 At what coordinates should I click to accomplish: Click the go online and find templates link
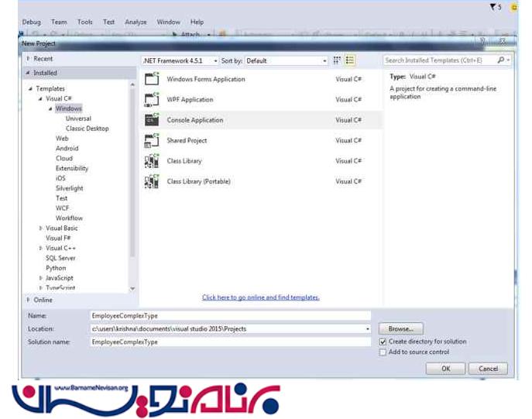[x=260, y=297]
